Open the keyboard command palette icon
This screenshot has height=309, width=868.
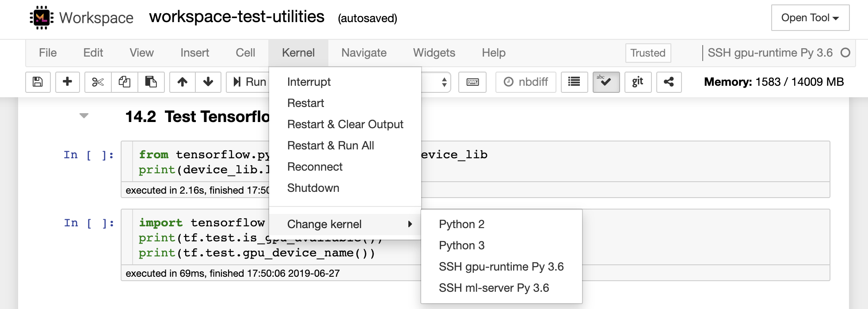[x=472, y=82]
